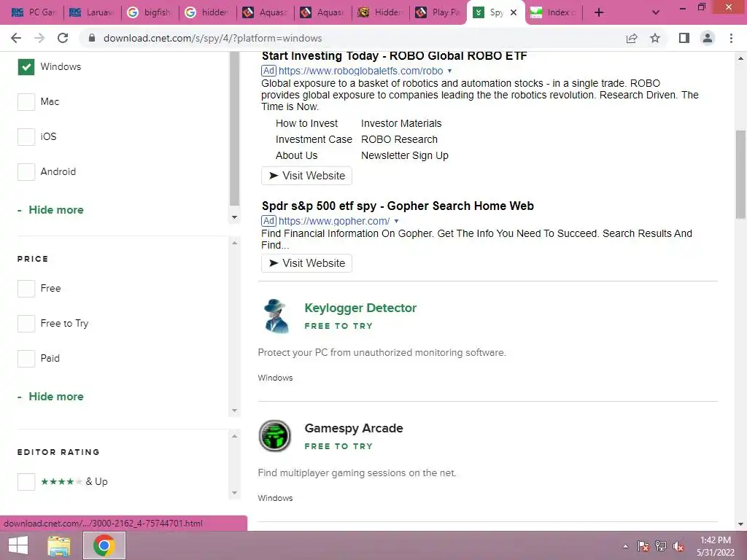Open the How to Invest ad sitelink
The image size is (747, 560).
coord(306,123)
